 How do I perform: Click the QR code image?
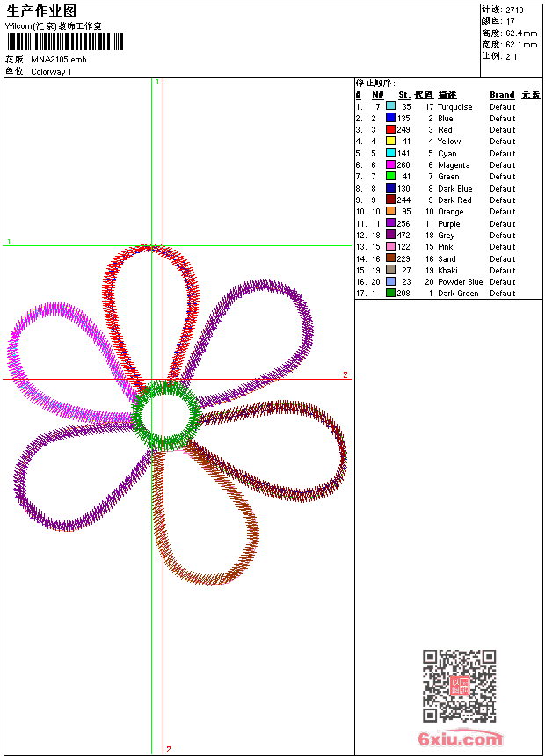pyautogui.click(x=459, y=686)
